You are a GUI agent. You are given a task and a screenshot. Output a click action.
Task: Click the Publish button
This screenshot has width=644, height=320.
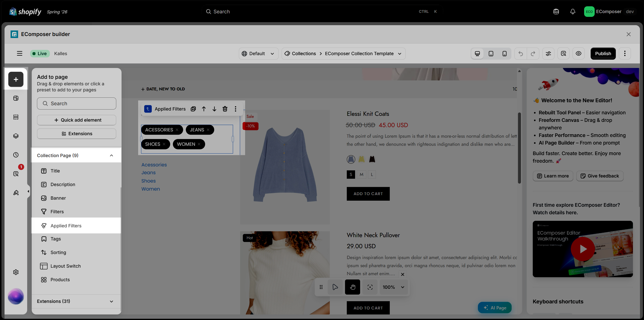pyautogui.click(x=603, y=53)
